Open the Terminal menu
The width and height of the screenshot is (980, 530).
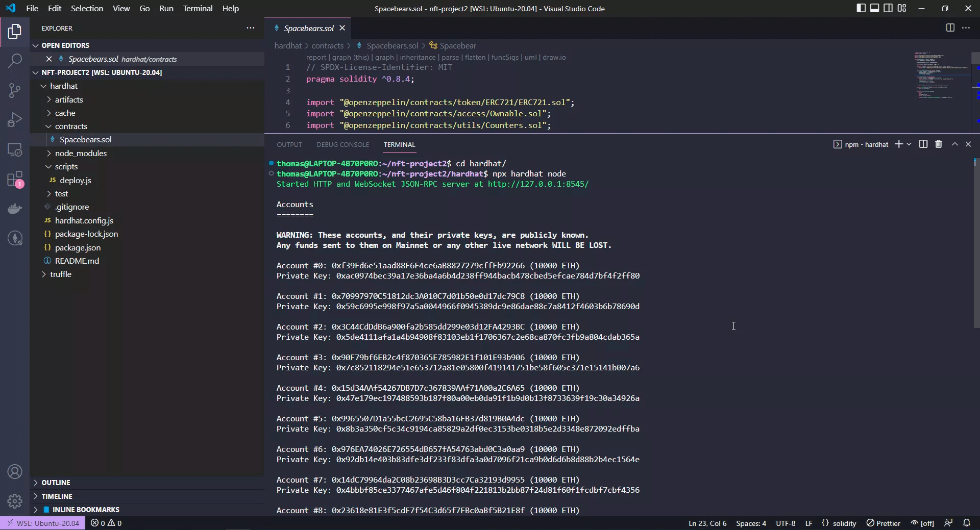[198, 8]
